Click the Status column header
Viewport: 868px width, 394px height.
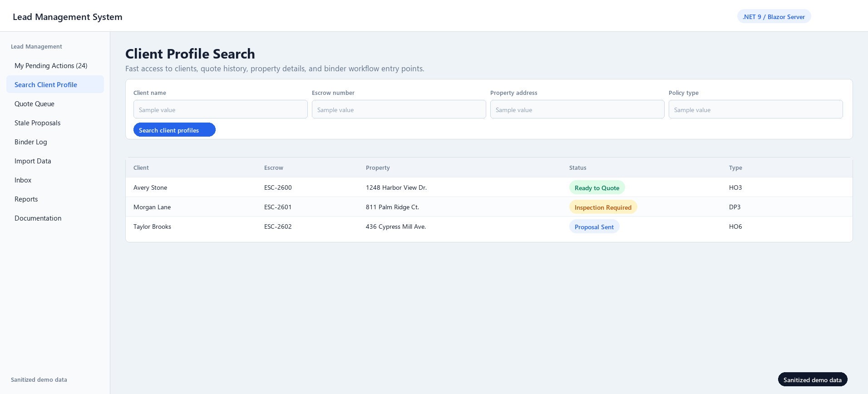pyautogui.click(x=578, y=167)
